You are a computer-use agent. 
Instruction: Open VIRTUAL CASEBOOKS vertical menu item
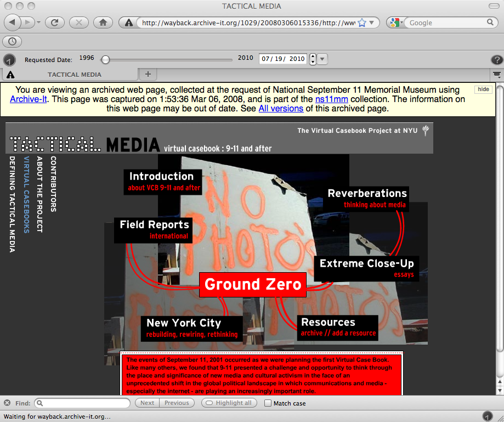click(26, 195)
